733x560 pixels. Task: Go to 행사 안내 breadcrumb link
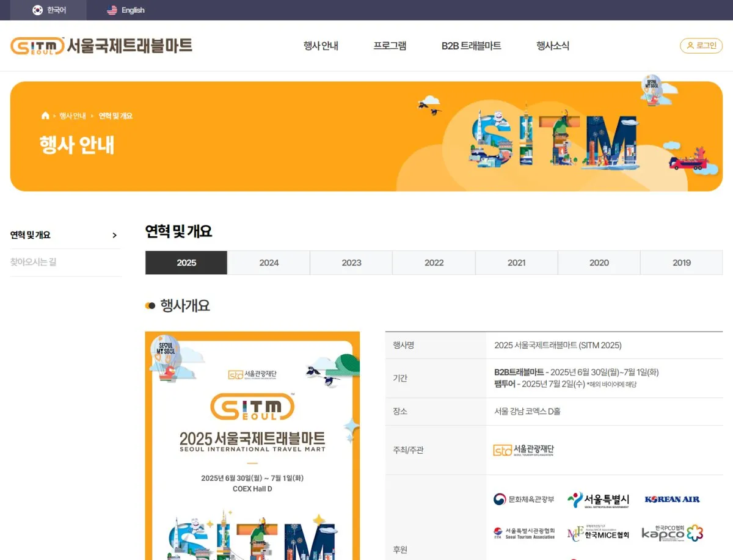[x=72, y=115]
